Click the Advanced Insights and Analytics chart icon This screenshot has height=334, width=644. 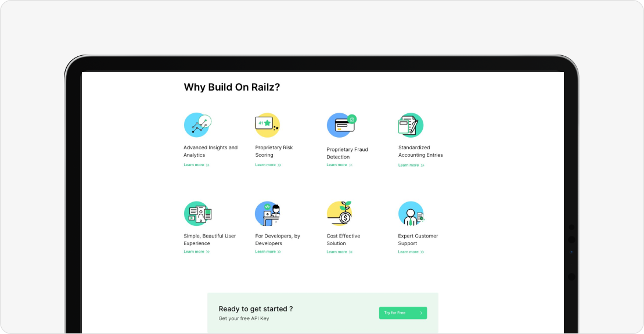197,125
